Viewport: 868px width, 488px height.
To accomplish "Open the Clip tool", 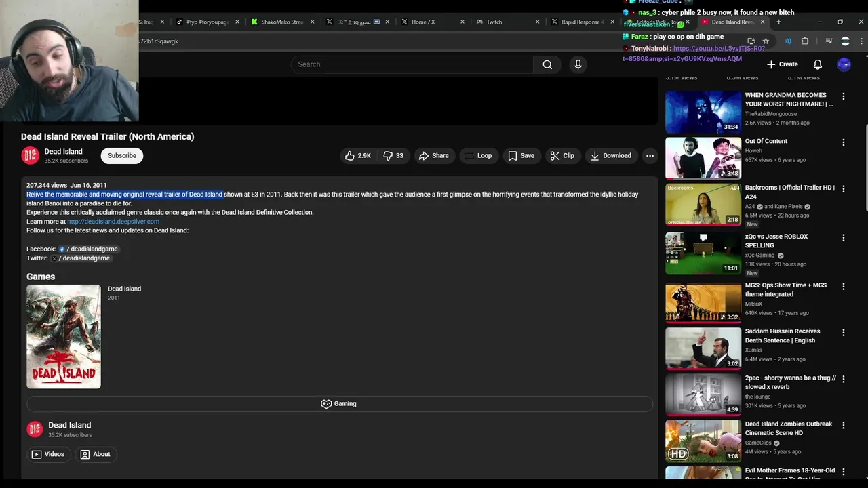I will 562,156.
